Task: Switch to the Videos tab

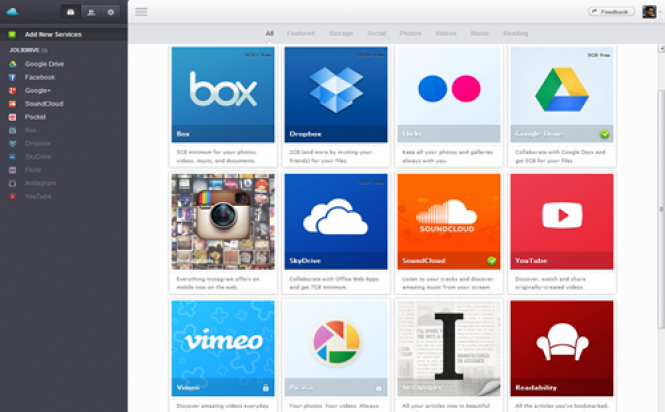Action: pos(446,33)
